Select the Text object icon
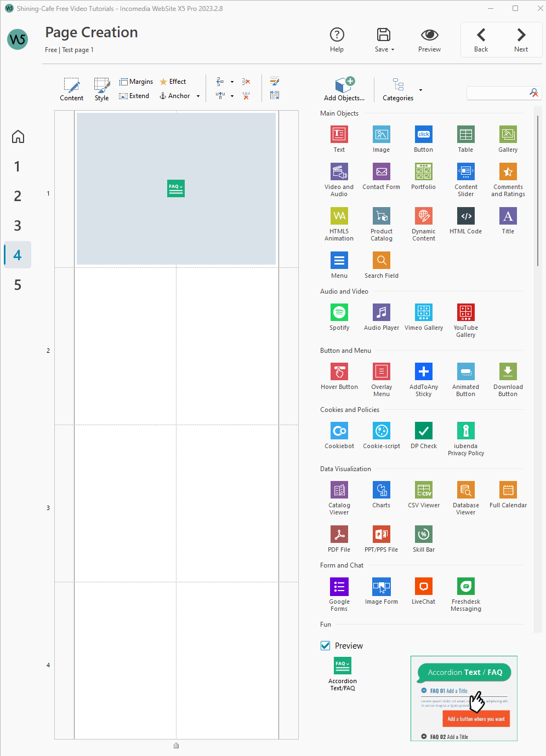The width and height of the screenshot is (546, 756). [339, 134]
